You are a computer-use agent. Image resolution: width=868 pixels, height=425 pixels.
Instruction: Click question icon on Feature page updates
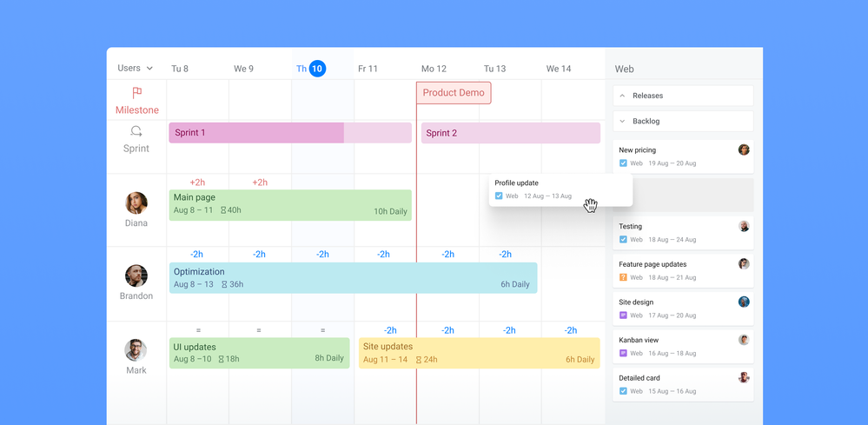(x=623, y=277)
